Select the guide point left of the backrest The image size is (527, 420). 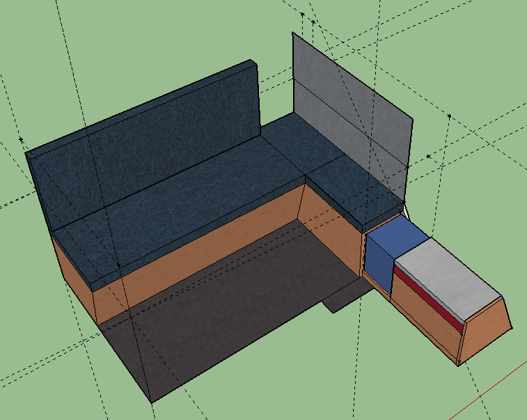click(20, 139)
